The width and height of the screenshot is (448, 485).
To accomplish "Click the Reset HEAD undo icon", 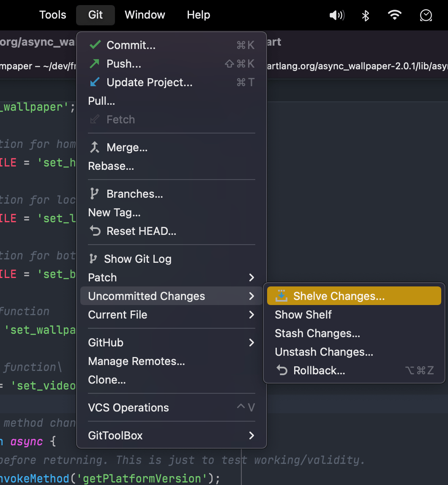I will [x=95, y=231].
